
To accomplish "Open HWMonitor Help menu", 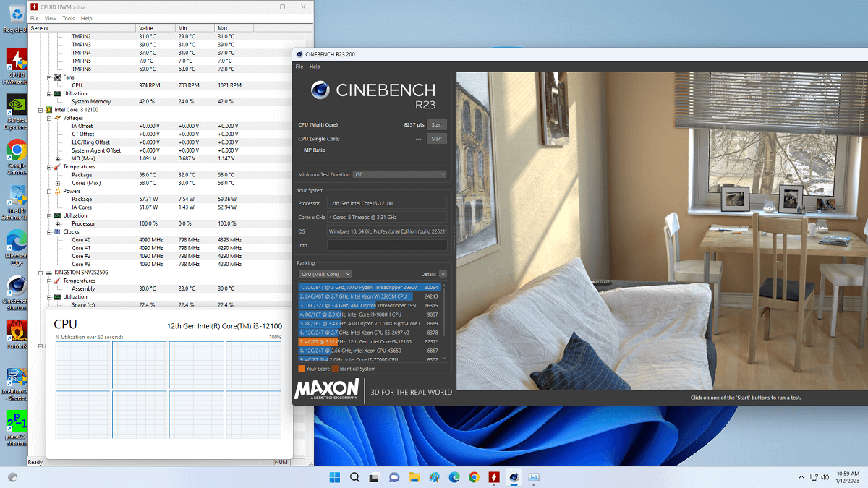I will pyautogui.click(x=87, y=18).
